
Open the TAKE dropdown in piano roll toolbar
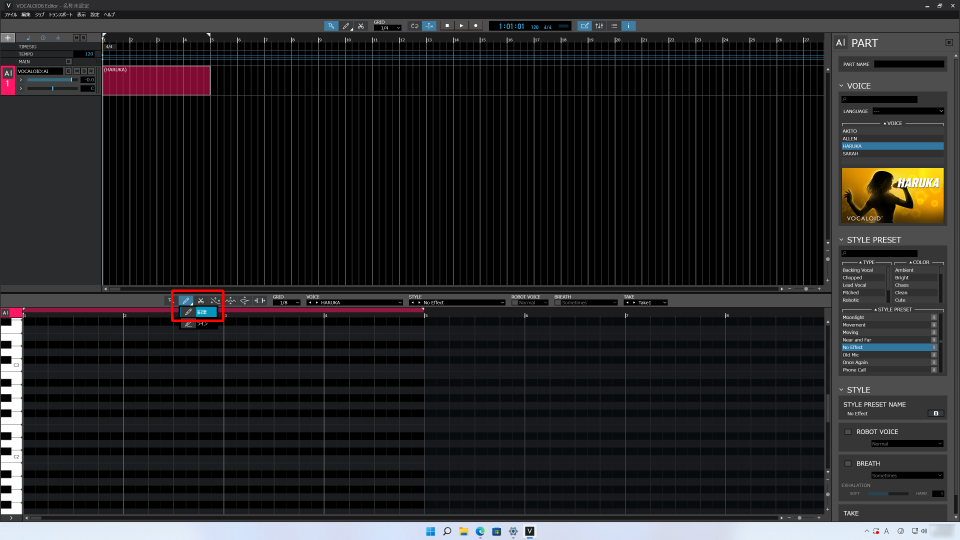(646, 302)
